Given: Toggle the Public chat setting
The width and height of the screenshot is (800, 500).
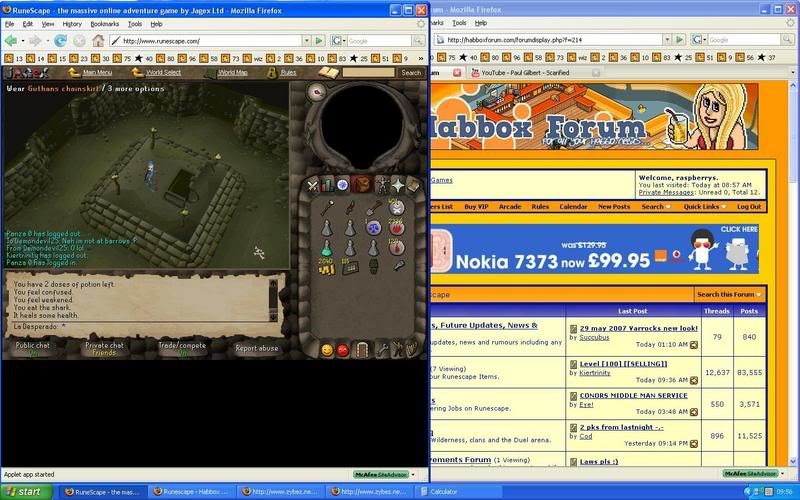Looking at the screenshot, I should (33, 348).
